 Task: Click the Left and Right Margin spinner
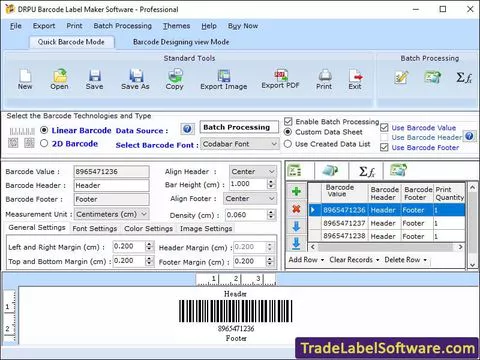[149, 247]
